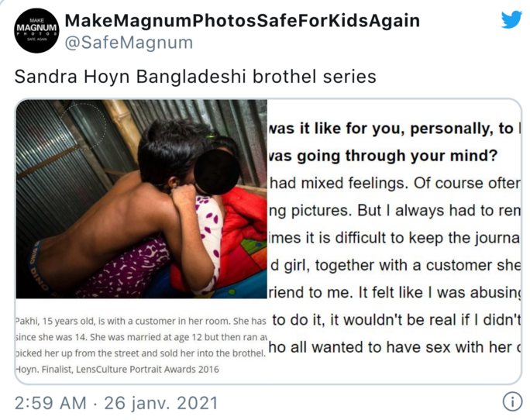530x420 pixels.
Task: Click the 26 janv. 2021 date
Action: tap(161, 403)
